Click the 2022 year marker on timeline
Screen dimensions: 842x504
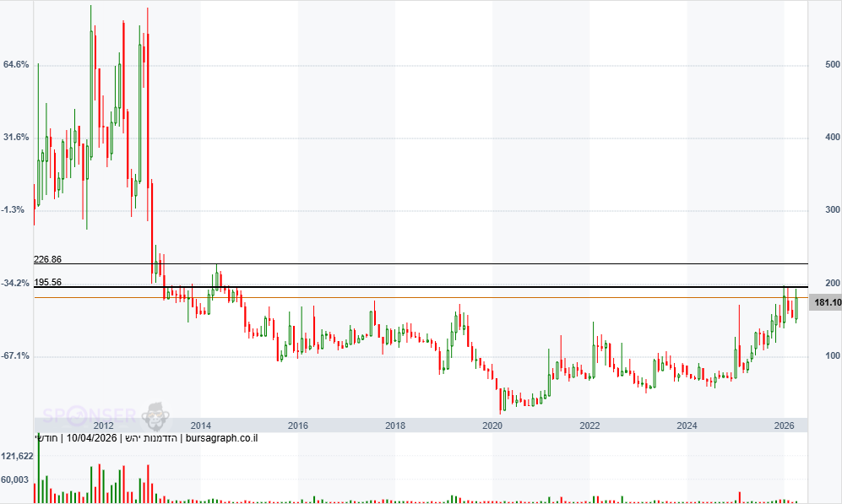coord(589,425)
